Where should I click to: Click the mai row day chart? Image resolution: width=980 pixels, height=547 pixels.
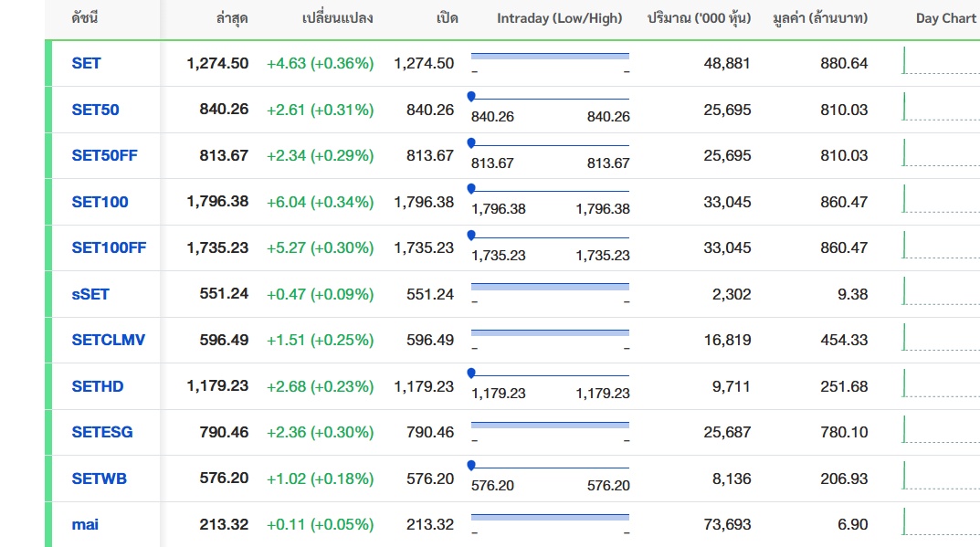[x=941, y=522]
